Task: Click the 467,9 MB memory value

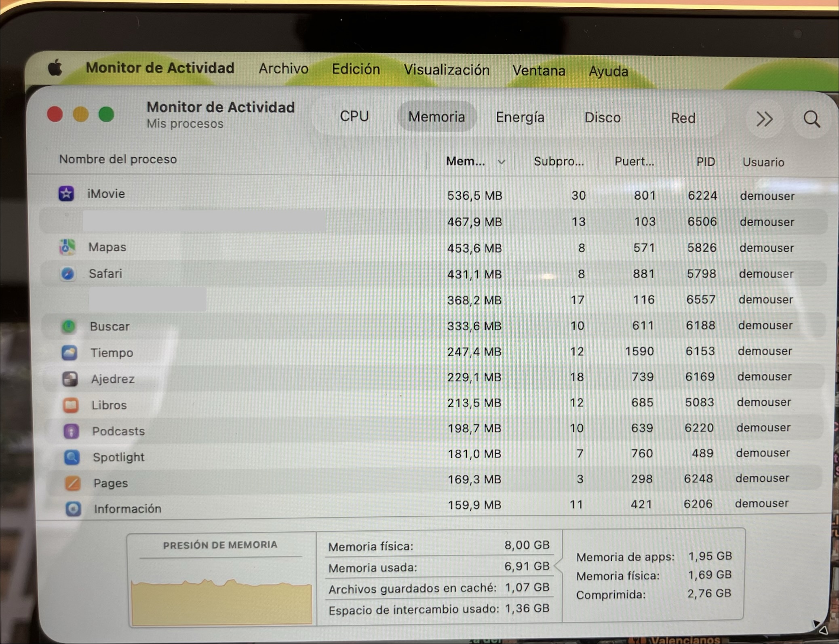Action: 474,222
